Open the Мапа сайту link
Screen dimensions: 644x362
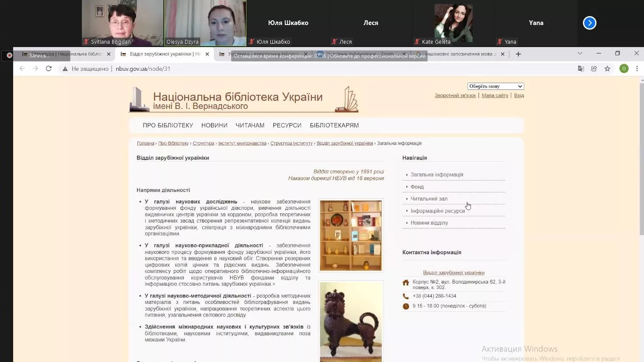point(495,96)
